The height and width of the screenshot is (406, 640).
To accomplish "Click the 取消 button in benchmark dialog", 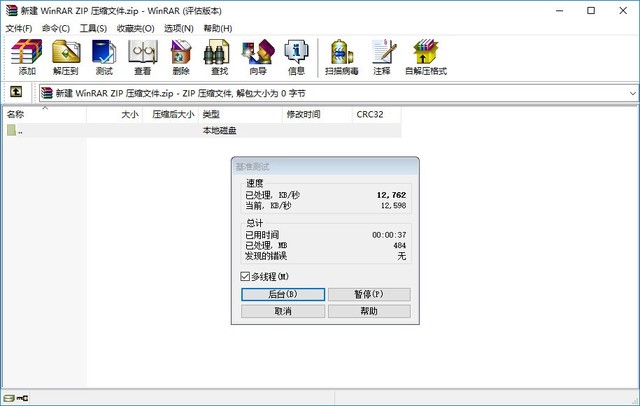I will click(283, 311).
